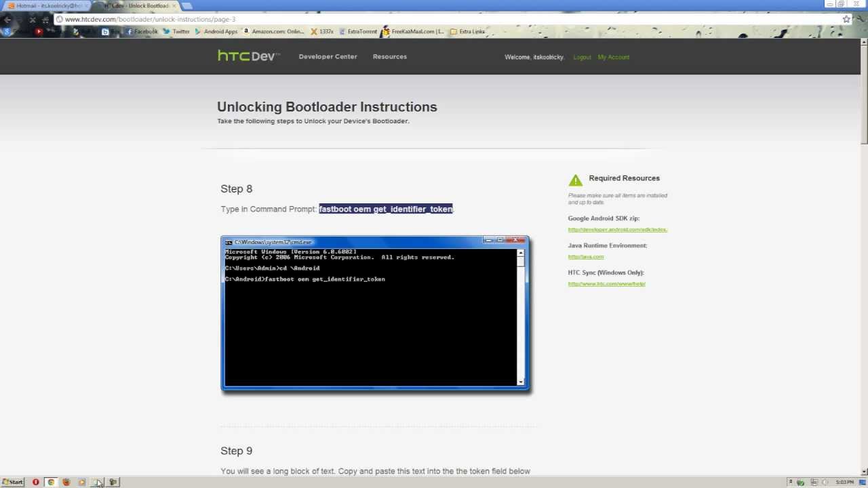Screen dimensions: 868x488
Task: Open the media player taskbar icon
Action: point(82,482)
